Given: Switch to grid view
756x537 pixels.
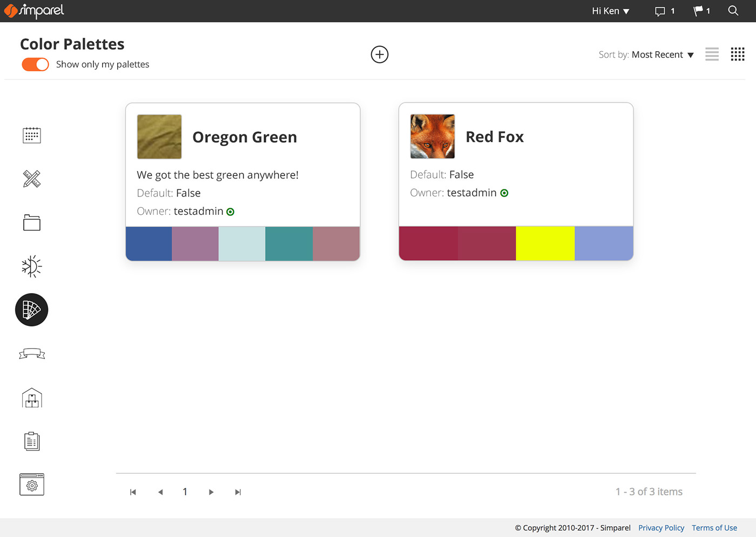Looking at the screenshot, I should point(738,54).
